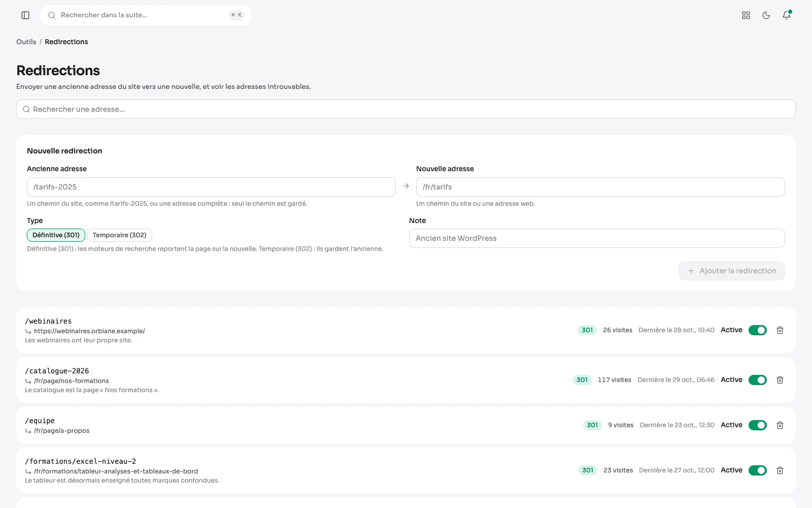This screenshot has width=812, height=508.
Task: Click 117 visites count
Action: [615, 380]
